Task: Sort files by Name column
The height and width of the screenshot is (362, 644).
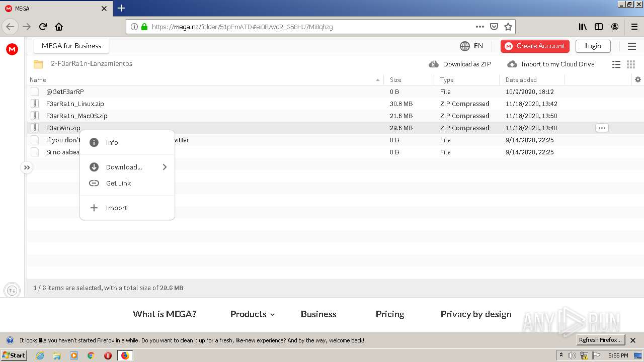Action: tap(205, 79)
